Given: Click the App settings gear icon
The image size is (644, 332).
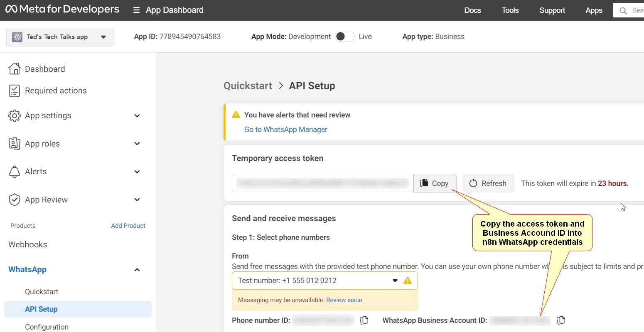Looking at the screenshot, I should pyautogui.click(x=15, y=116).
